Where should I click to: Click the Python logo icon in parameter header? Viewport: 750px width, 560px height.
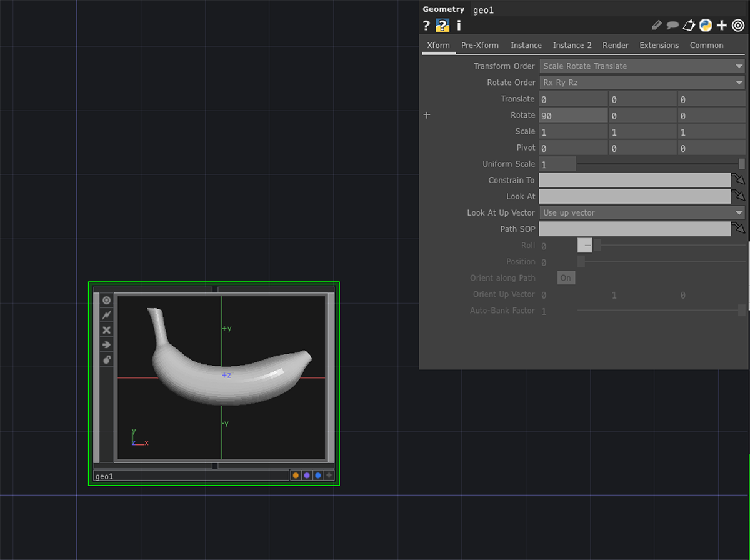706,26
